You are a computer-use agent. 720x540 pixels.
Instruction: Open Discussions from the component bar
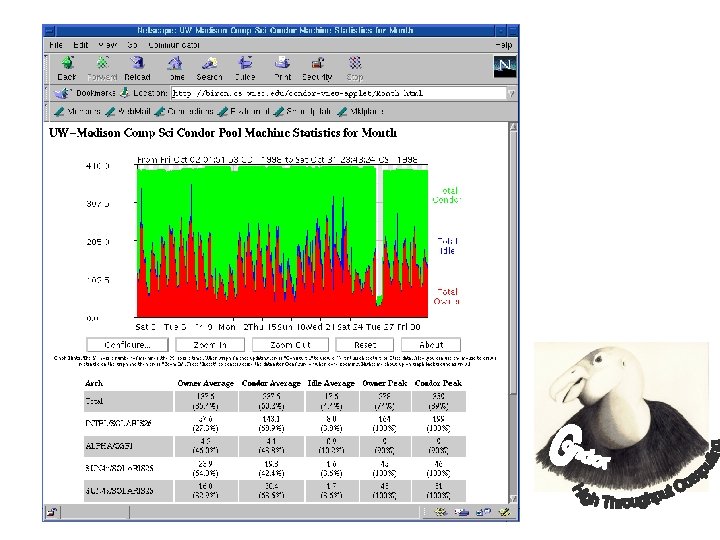[x=484, y=512]
